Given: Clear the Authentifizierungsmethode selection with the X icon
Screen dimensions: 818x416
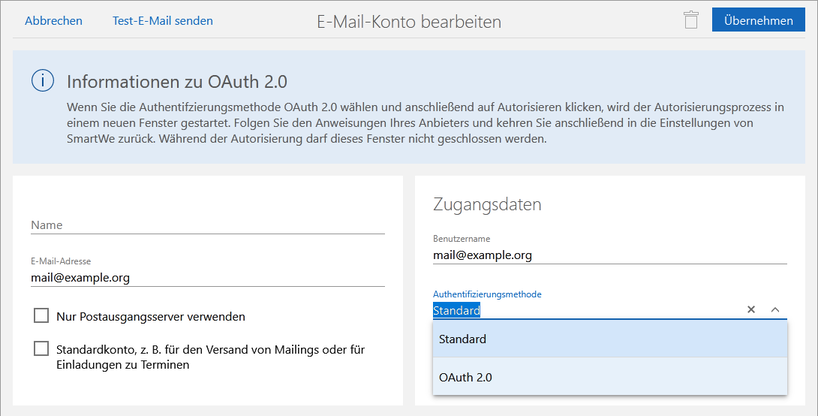Looking at the screenshot, I should coord(751,310).
